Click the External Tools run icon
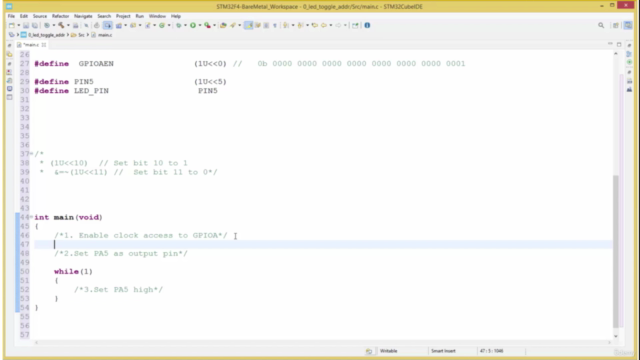This screenshot has height=360, width=640. pyautogui.click(x=207, y=25)
